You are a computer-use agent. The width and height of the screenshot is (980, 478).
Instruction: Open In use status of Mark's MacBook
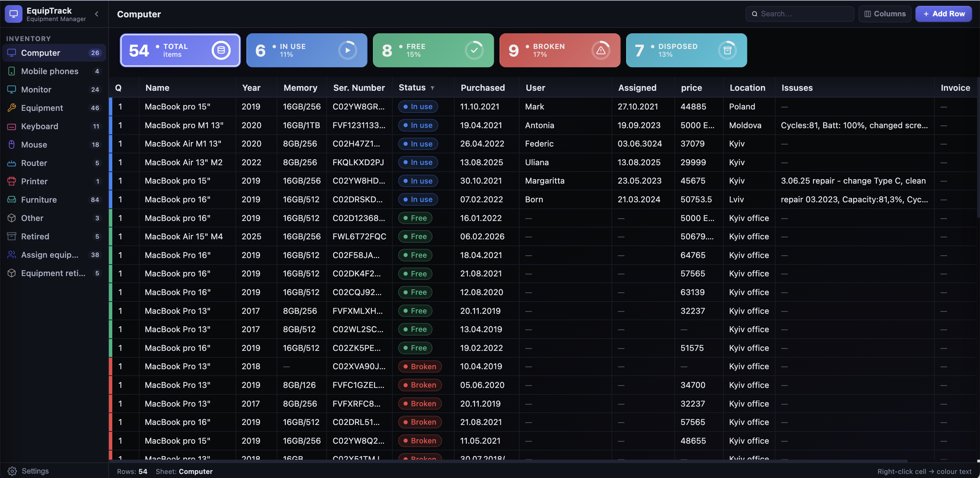tap(418, 107)
